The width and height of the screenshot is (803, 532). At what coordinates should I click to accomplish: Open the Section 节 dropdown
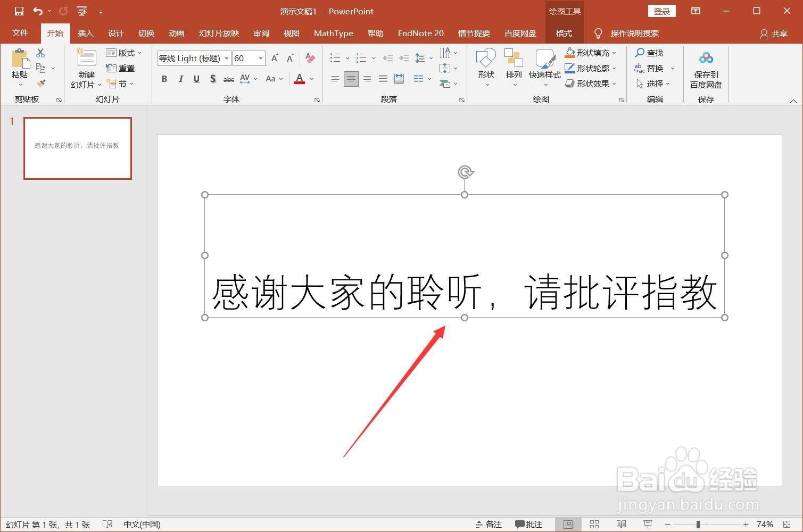(x=120, y=84)
